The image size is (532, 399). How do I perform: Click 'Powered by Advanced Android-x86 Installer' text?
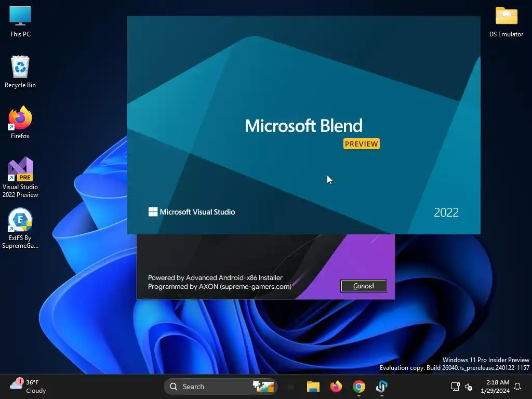(x=215, y=277)
